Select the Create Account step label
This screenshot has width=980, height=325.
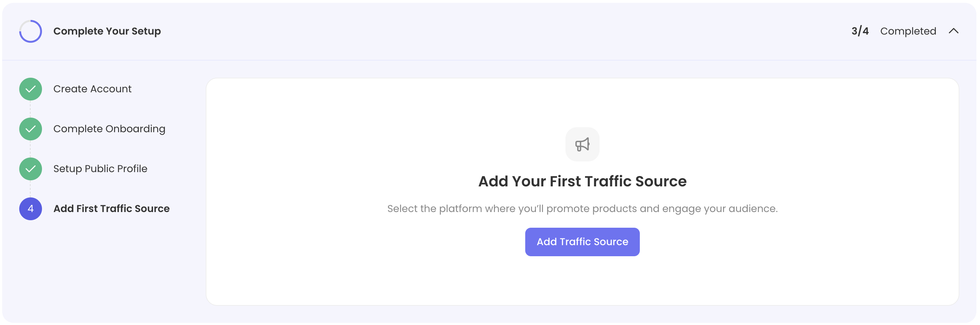(92, 89)
